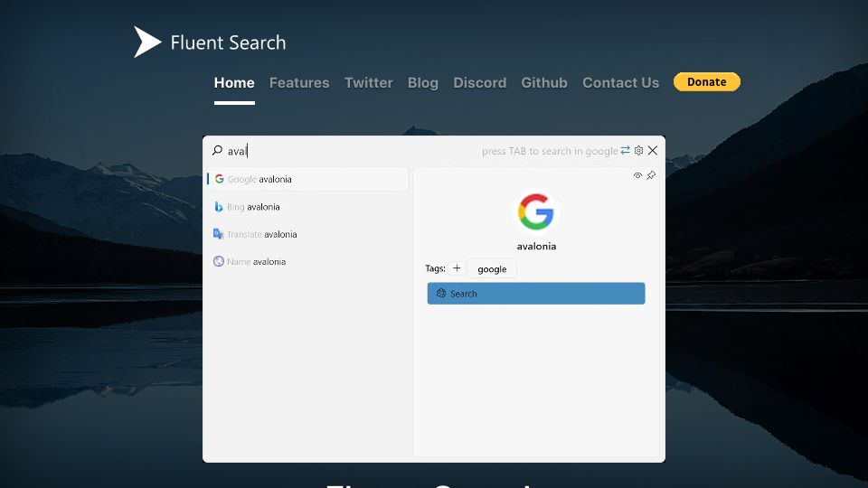Click the globe icon beside Name avalonia
The image size is (868, 488).
click(219, 261)
